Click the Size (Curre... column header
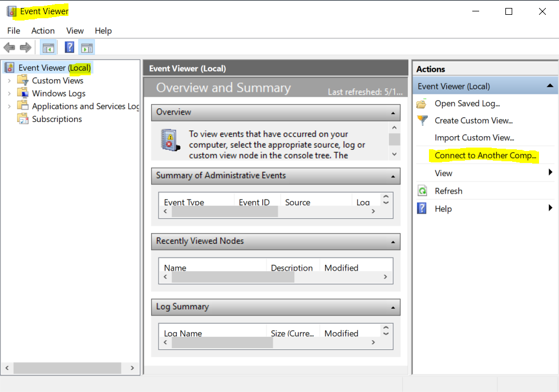Screen dimensions: 559x392 point(292,333)
